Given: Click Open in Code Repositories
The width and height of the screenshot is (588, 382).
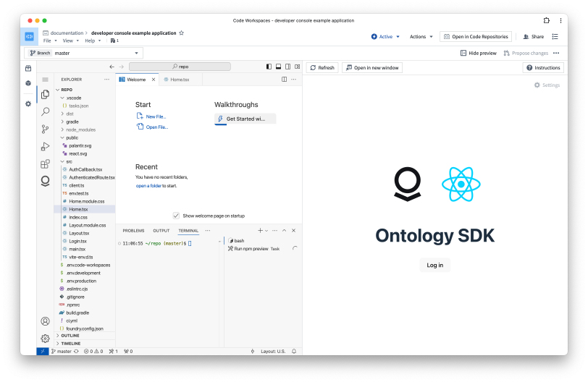Looking at the screenshot, I should point(476,37).
